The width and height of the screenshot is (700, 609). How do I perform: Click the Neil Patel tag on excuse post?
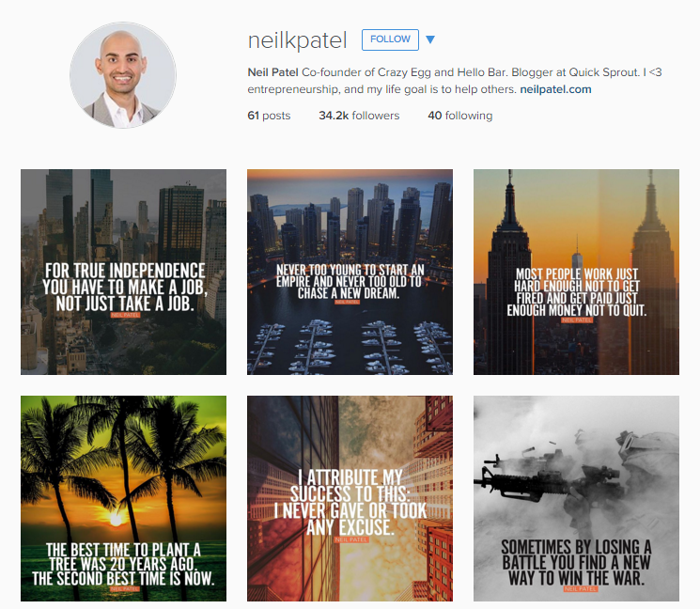coord(351,539)
